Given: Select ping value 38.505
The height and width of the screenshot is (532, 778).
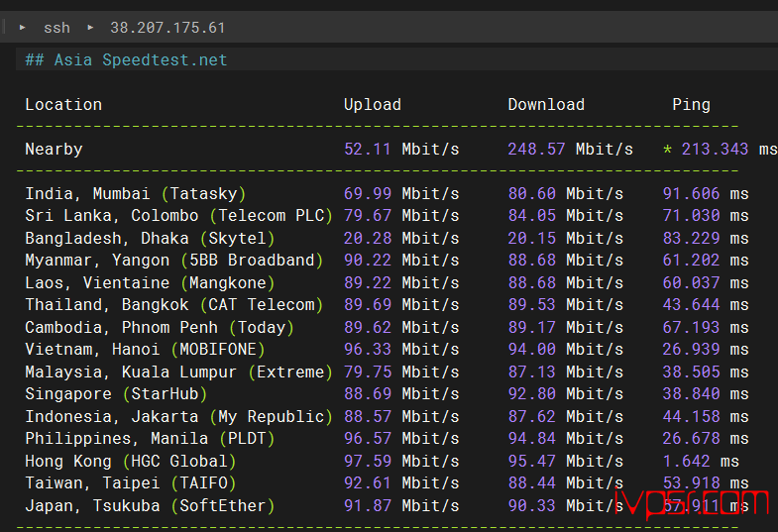Looking at the screenshot, I should [x=691, y=372].
